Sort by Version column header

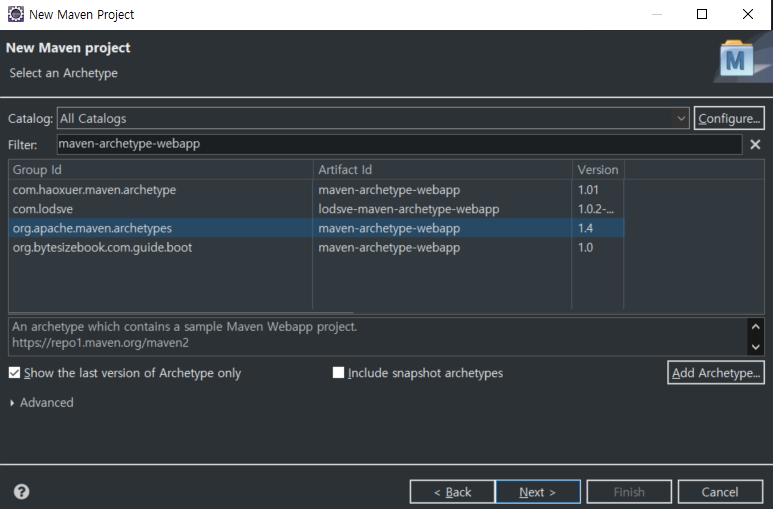pyautogui.click(x=598, y=170)
